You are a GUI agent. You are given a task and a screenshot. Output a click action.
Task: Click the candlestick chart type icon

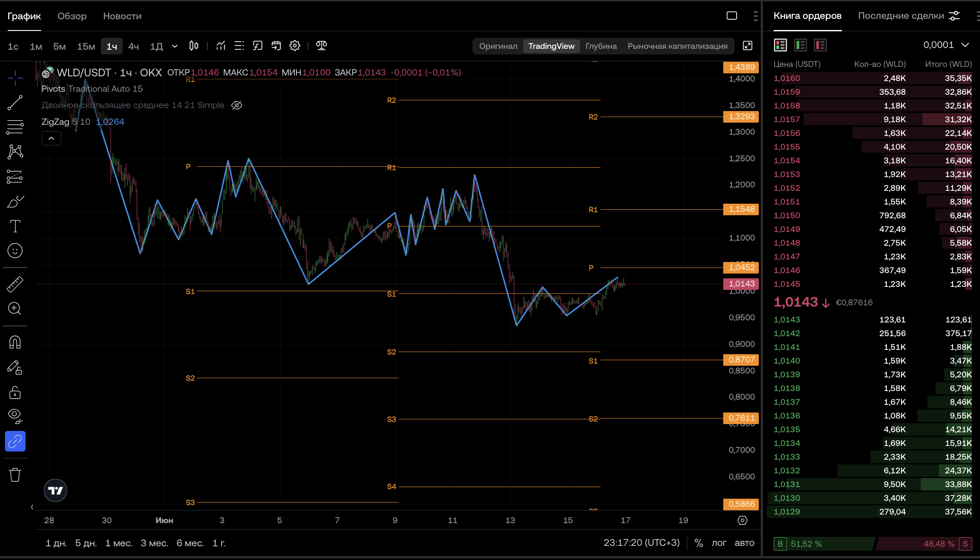pos(194,46)
